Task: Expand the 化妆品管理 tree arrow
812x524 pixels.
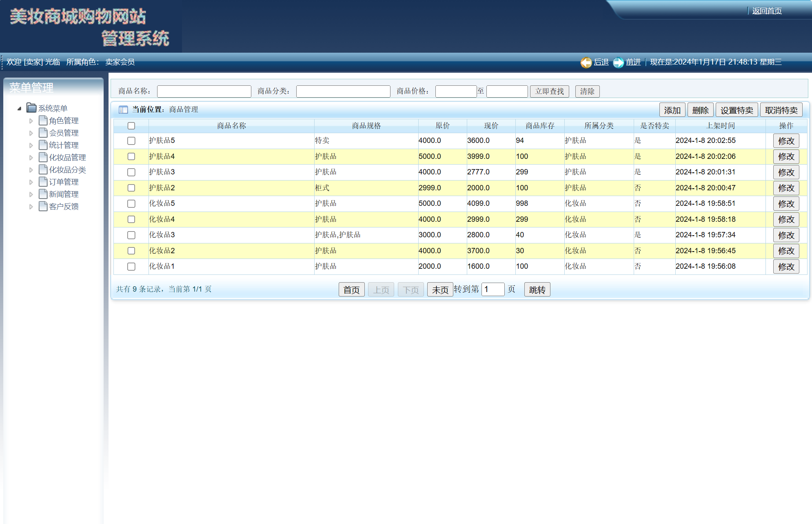Action: pyautogui.click(x=31, y=158)
